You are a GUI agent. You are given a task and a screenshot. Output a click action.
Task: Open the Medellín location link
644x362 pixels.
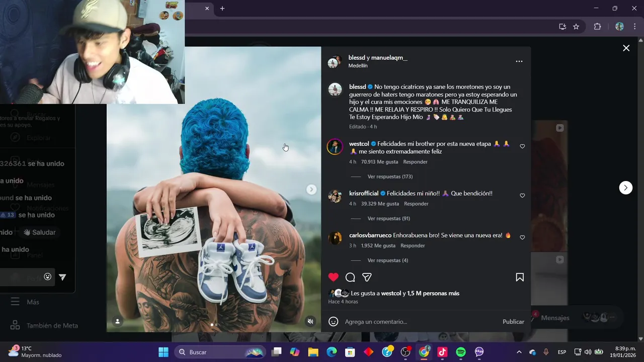(358, 66)
